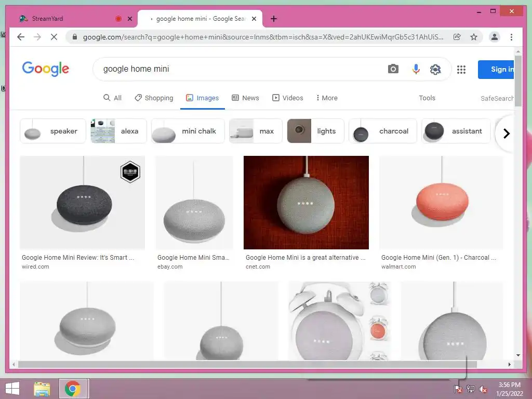Open a new browser tab
Image resolution: width=532 pixels, height=399 pixels.
click(274, 19)
